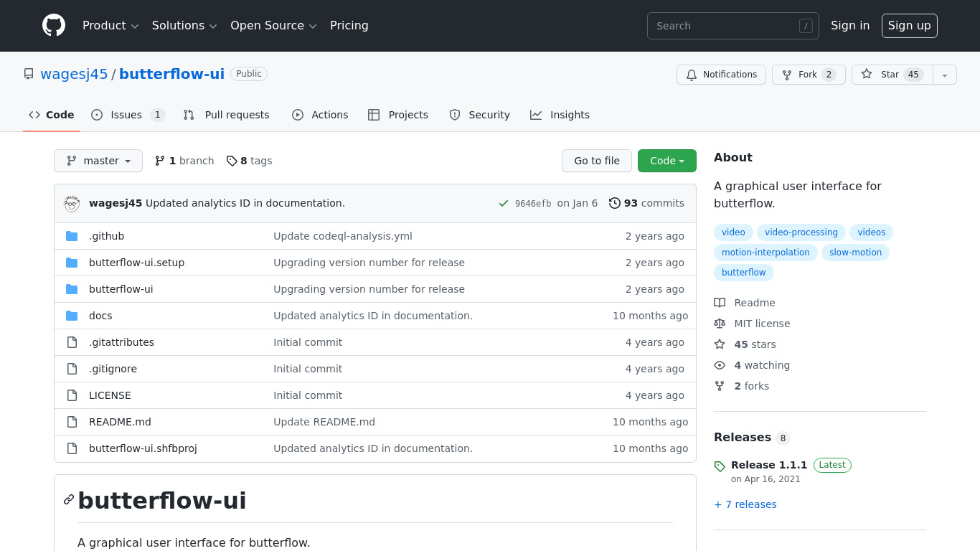Image resolution: width=980 pixels, height=551 pixels.
Task: Open the README.md file name link
Action: coord(120,422)
